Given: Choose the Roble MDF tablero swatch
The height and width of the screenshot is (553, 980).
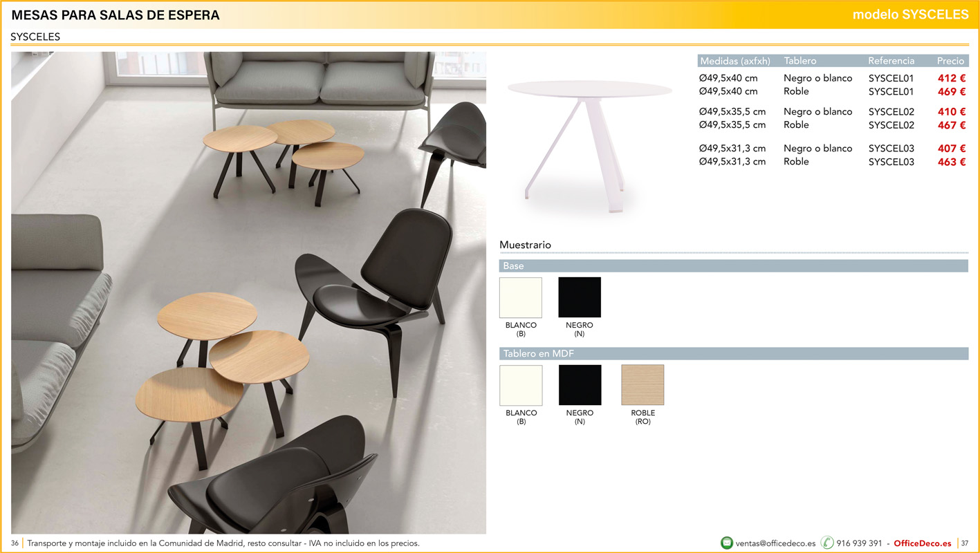Looking at the screenshot, I should 642,385.
